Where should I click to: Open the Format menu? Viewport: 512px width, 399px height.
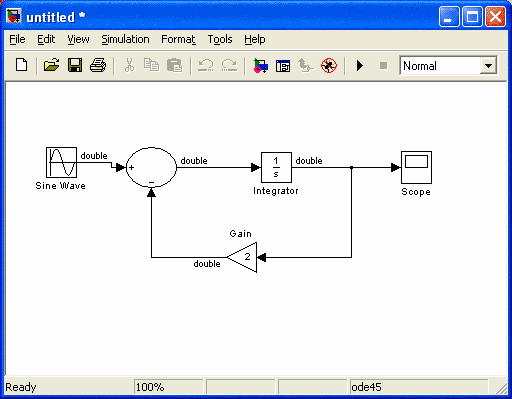(178, 39)
